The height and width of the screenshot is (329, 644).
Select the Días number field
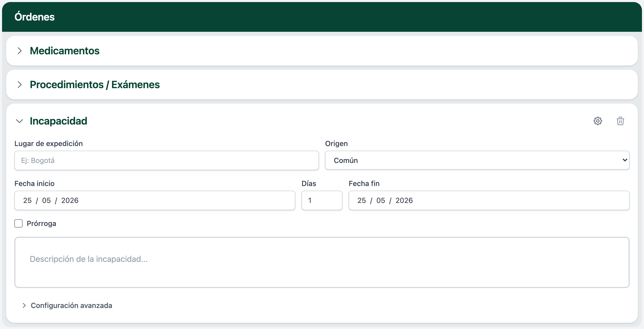[322, 200]
